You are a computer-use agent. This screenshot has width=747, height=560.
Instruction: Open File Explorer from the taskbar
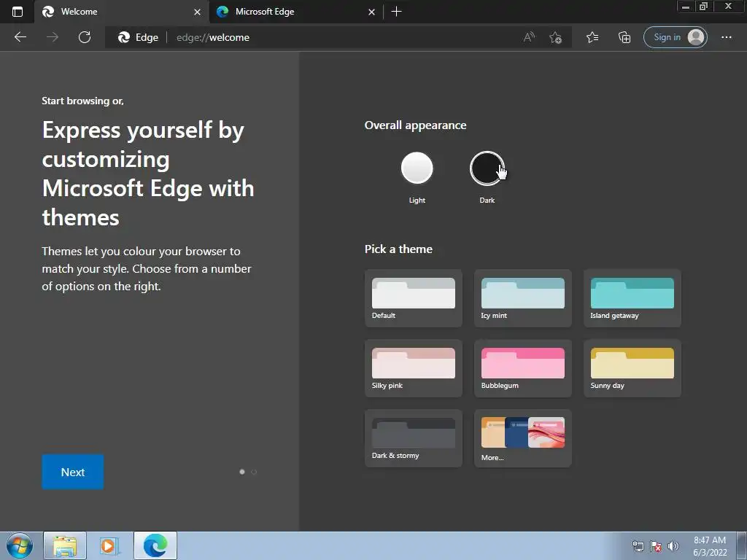(65, 545)
